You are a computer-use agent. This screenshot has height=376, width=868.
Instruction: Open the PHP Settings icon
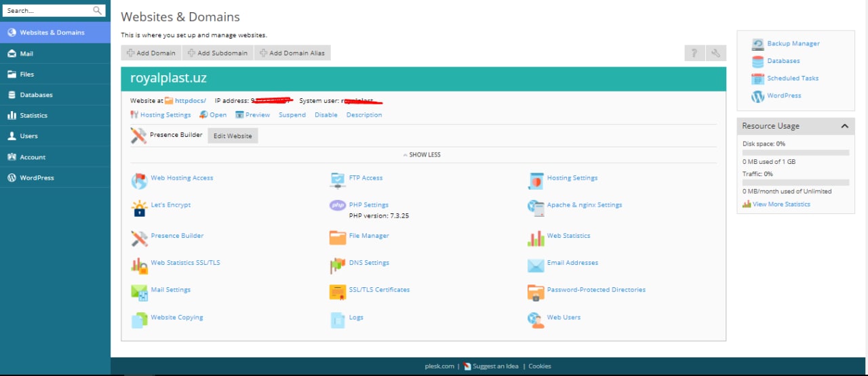pyautogui.click(x=338, y=205)
